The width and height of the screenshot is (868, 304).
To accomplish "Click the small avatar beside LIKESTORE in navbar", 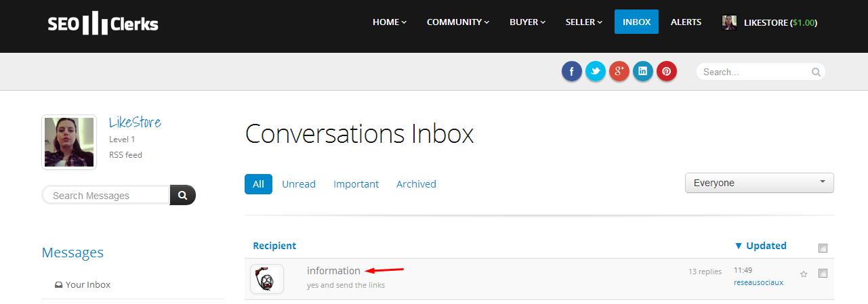I will pos(730,22).
